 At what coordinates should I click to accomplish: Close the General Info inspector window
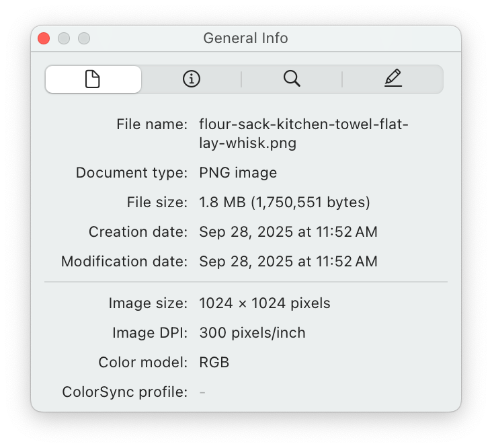44,38
